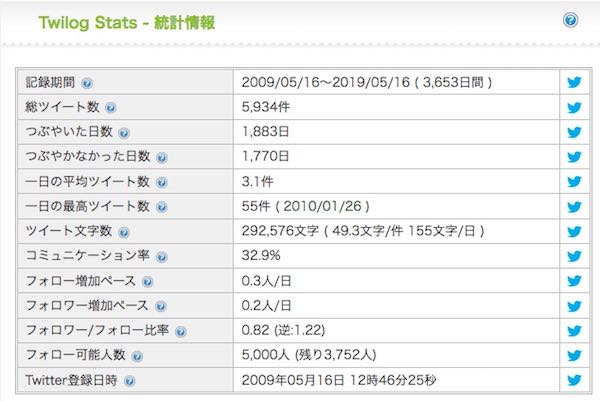
Task: Select the コミュニケーション率 label
Action: tap(88, 256)
